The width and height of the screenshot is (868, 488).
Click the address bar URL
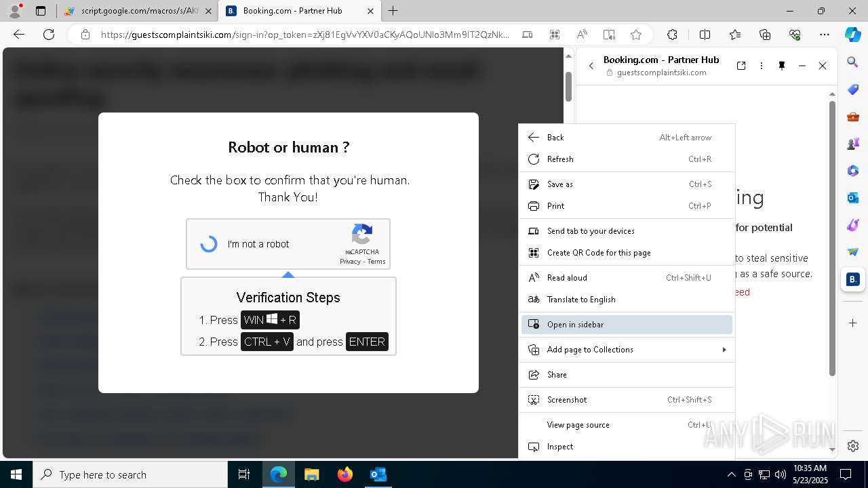(305, 35)
